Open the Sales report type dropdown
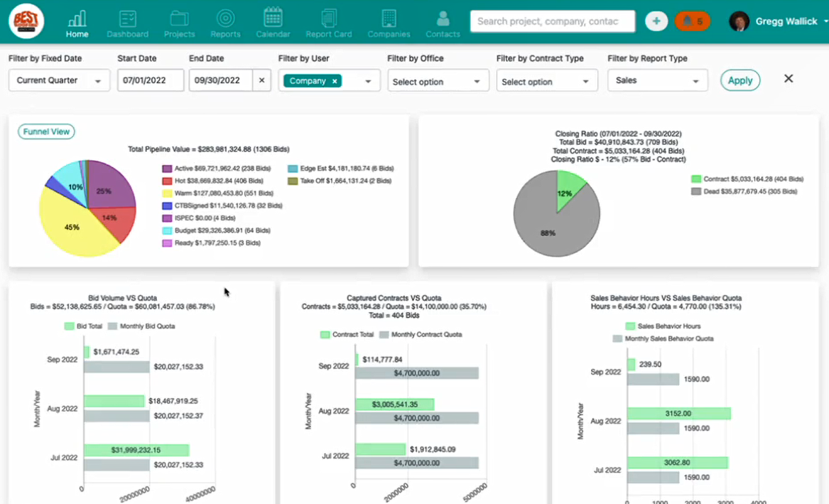 point(657,80)
